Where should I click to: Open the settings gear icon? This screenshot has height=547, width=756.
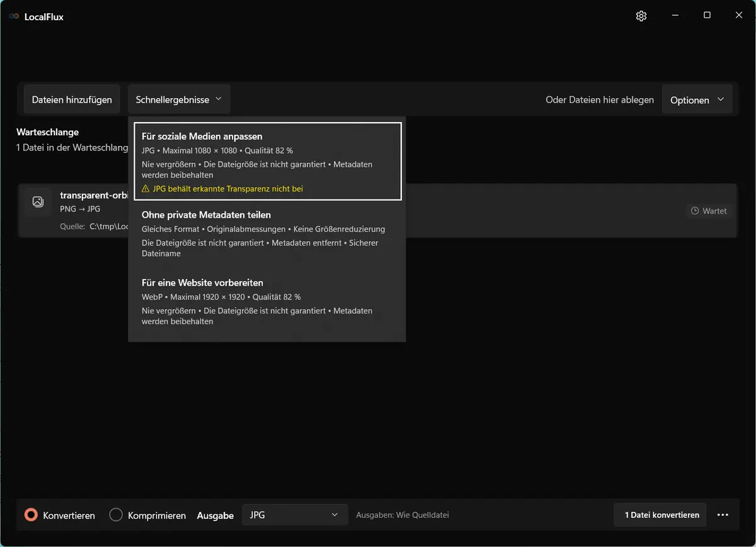(641, 16)
